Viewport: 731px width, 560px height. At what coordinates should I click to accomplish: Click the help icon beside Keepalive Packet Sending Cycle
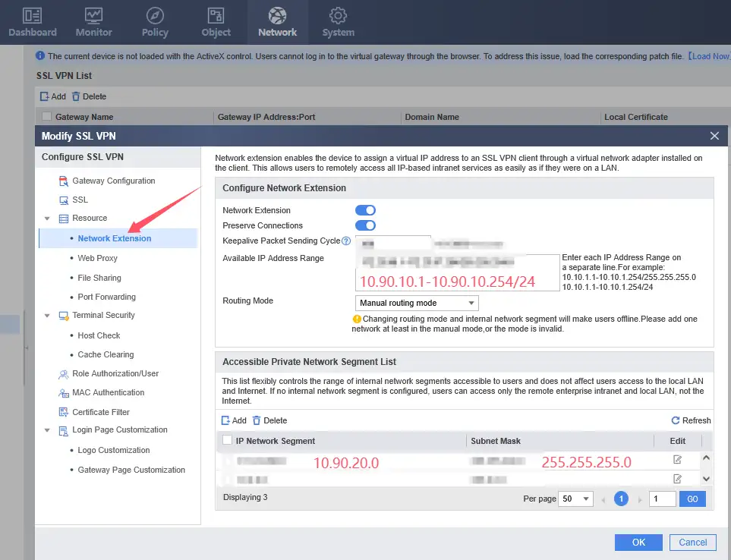[346, 241]
